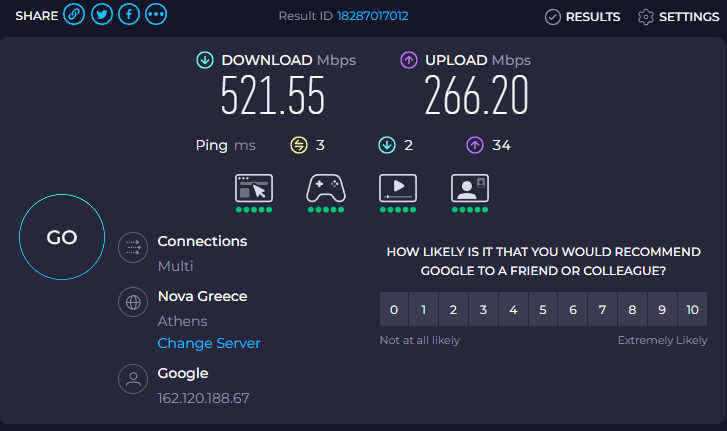Click the Change Server link

click(x=209, y=343)
